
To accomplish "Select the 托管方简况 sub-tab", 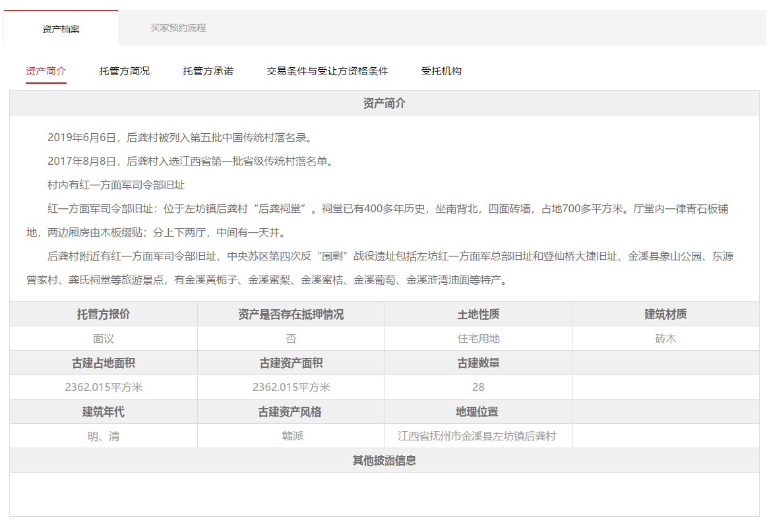I will click(124, 71).
